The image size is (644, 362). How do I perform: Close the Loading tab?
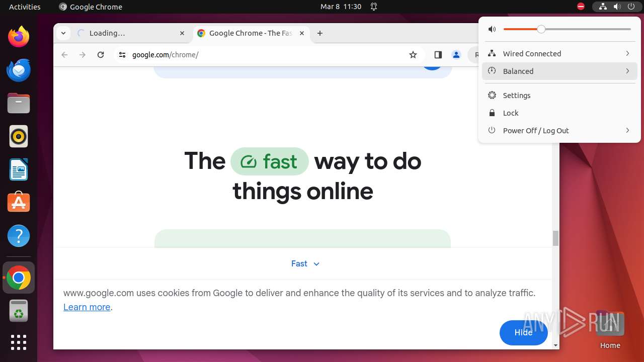[x=182, y=33]
